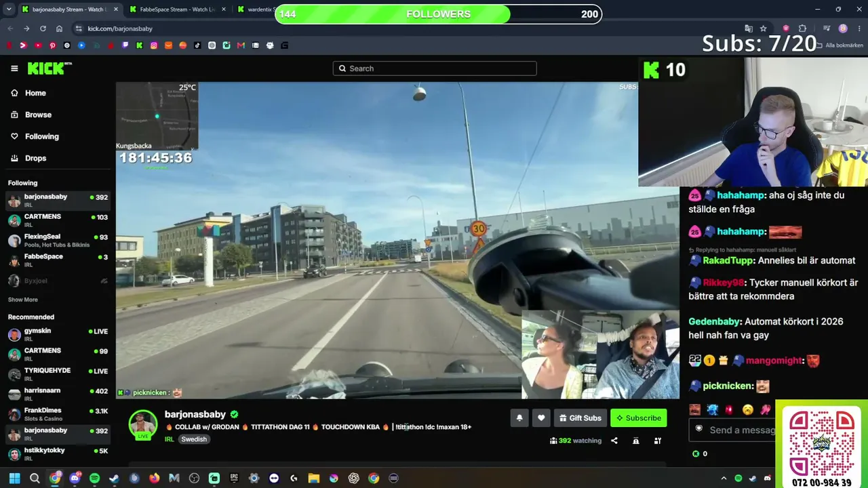The height and width of the screenshot is (488, 868).
Task: Open Spotify from the taskbar
Action: coord(94,478)
